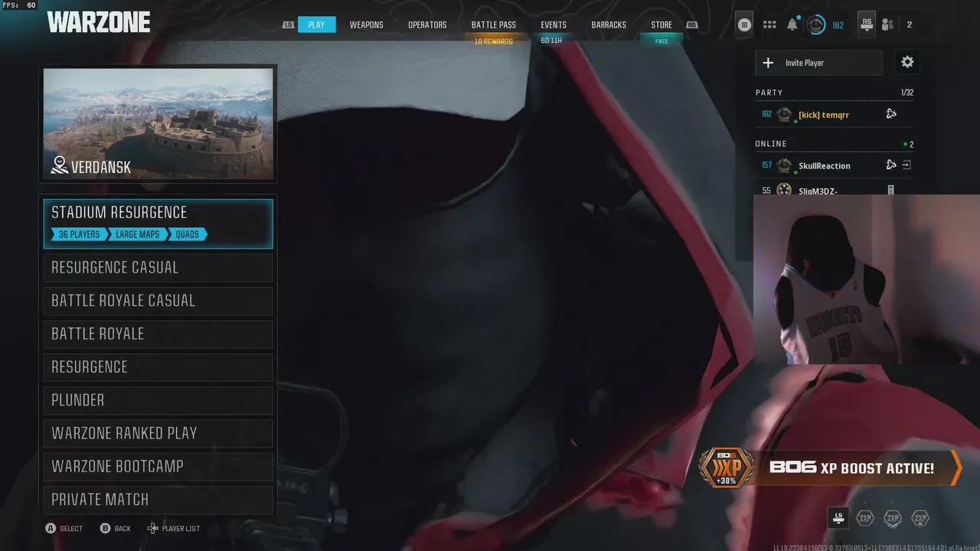Open the grid apps launcher icon
The image size is (980, 551).
769,24
